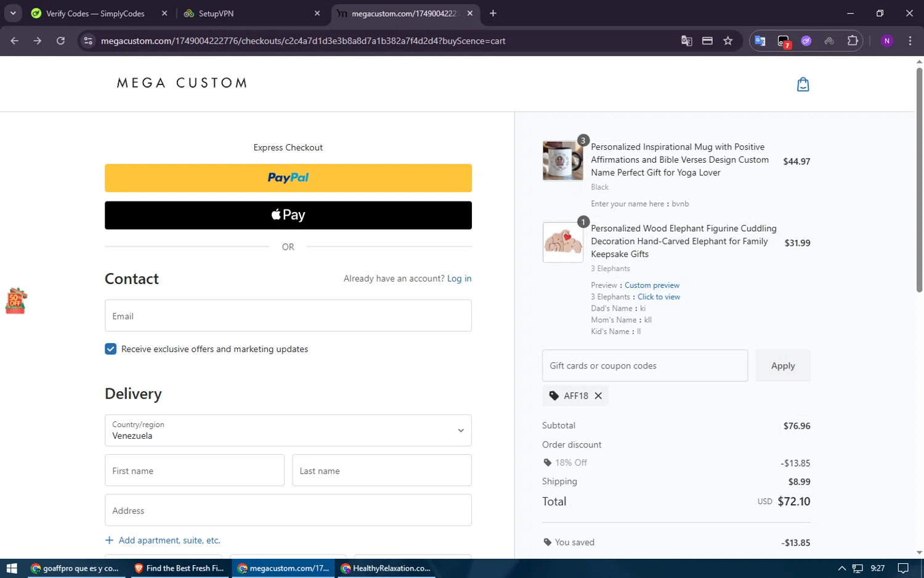Open the Windows Start menu
The image size is (924, 578).
[x=12, y=568]
